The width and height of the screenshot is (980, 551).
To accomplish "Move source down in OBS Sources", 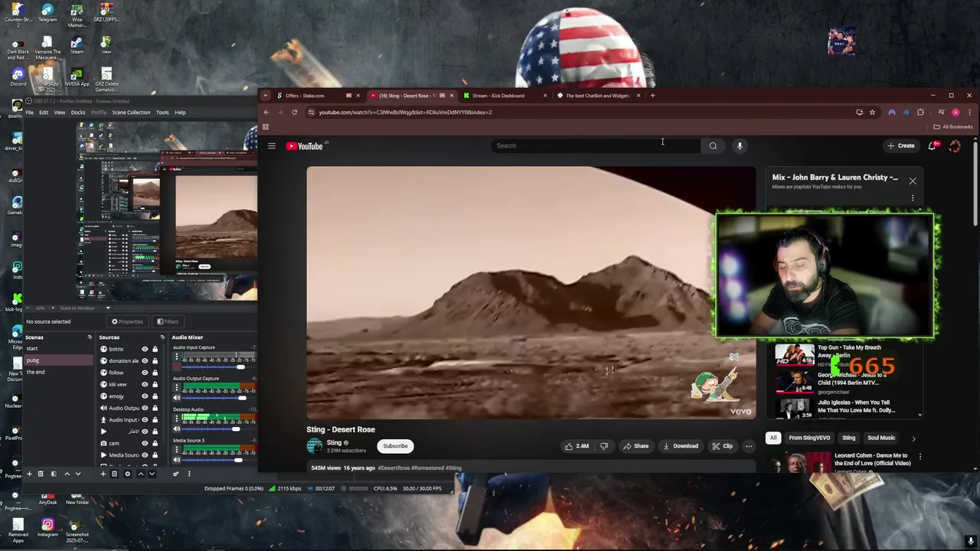I will click(x=152, y=474).
